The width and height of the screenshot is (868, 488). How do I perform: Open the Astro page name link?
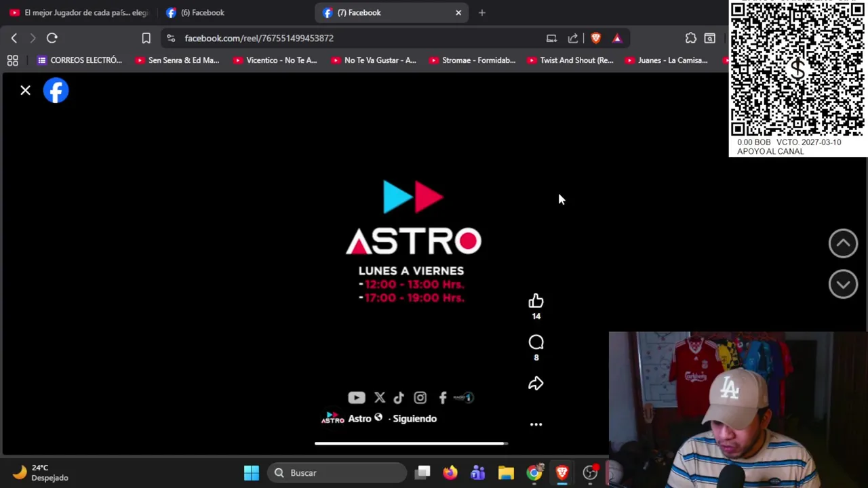(359, 418)
